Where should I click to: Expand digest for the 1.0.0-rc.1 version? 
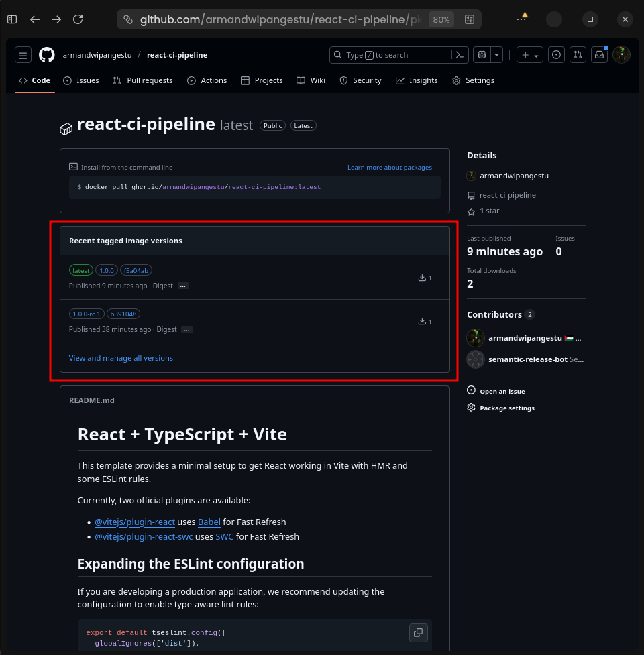[186, 330]
